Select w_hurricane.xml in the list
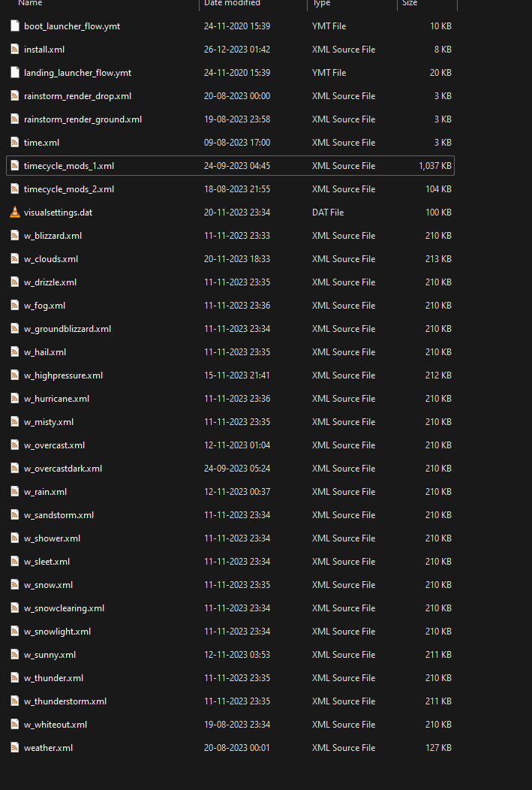 (x=56, y=399)
